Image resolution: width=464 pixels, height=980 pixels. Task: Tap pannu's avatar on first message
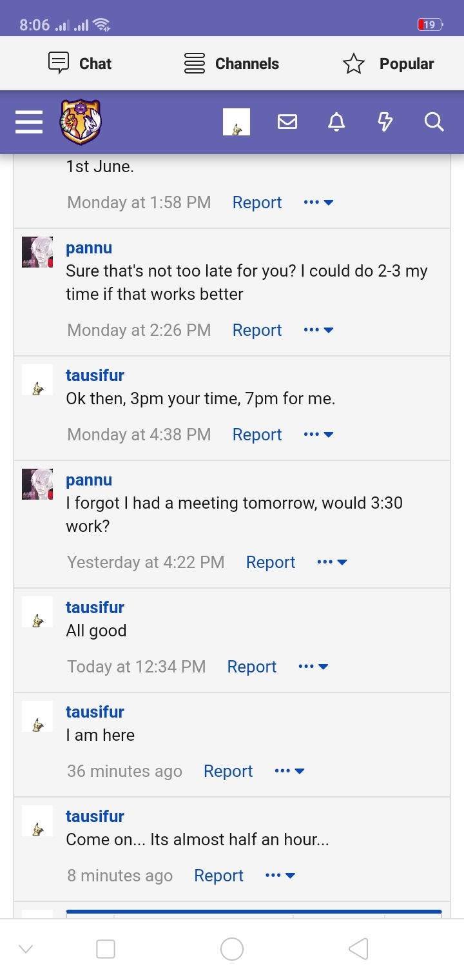[x=37, y=252]
